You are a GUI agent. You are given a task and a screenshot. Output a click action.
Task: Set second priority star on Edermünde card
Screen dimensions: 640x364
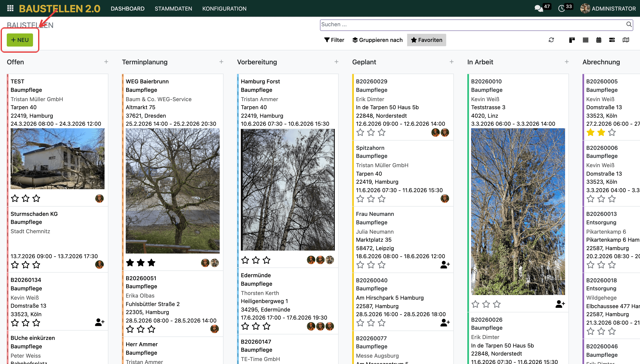pyautogui.click(x=256, y=326)
